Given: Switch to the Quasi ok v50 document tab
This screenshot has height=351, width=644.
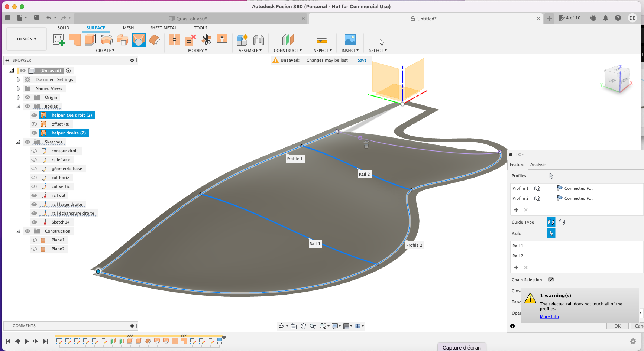Looking at the screenshot, I should [x=191, y=19].
